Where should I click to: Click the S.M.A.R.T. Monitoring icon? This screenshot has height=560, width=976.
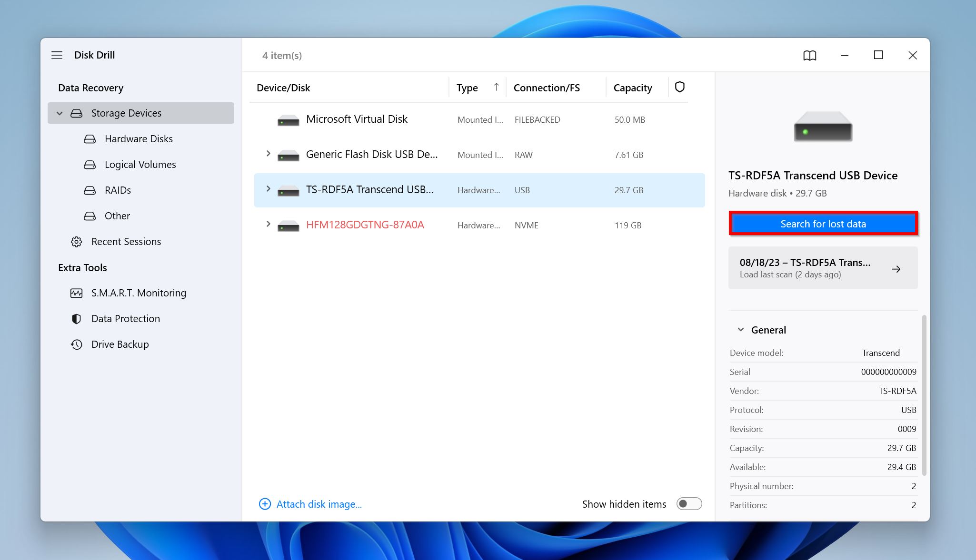[x=76, y=293]
